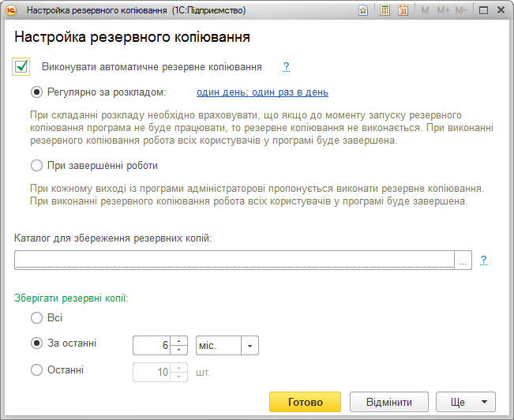Click the M+ memory add button

pyautogui.click(x=443, y=10)
